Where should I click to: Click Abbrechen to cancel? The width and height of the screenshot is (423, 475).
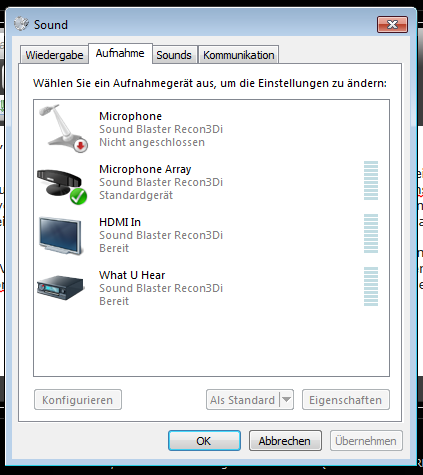point(285,441)
